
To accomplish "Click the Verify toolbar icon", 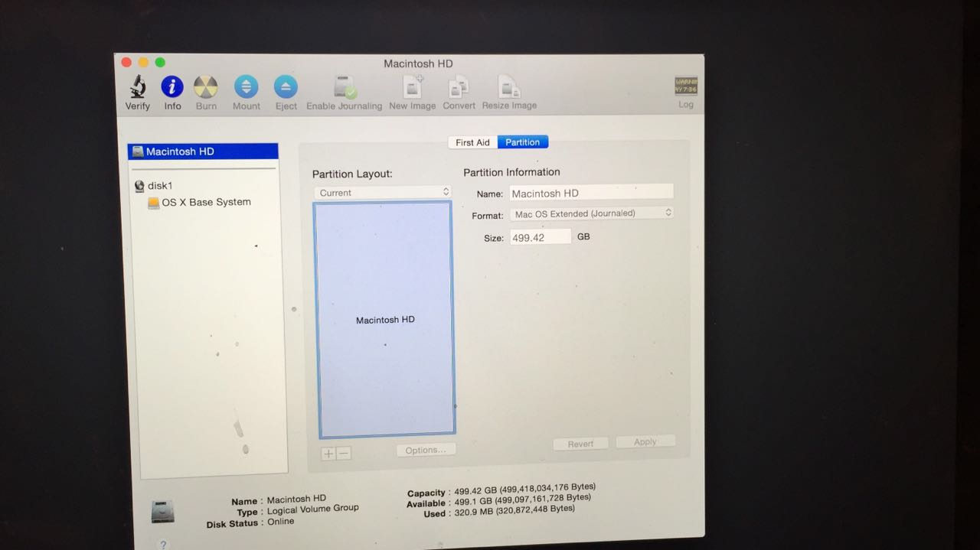I will [x=137, y=88].
